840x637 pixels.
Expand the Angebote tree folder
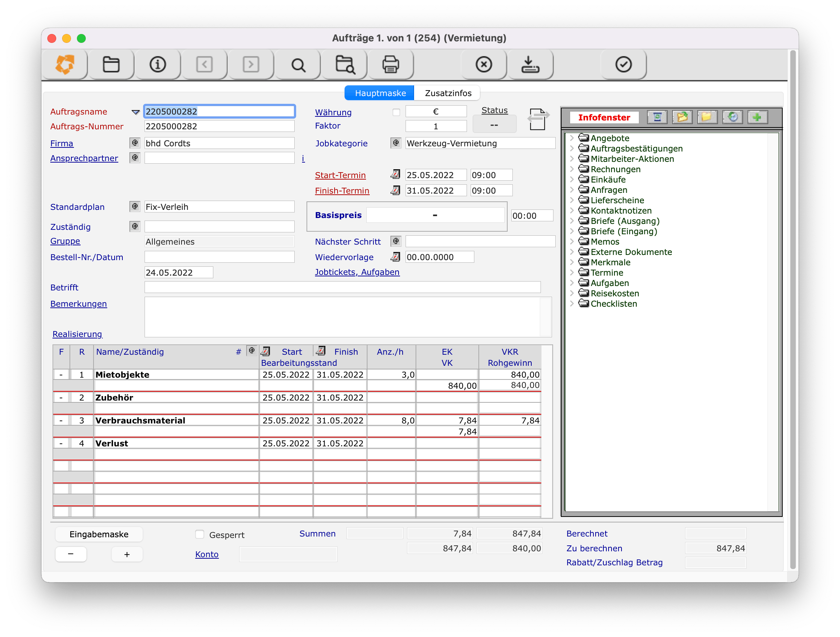(x=572, y=138)
